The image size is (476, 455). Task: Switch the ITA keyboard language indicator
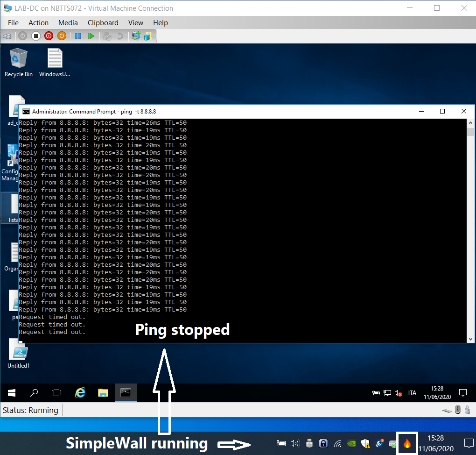pos(412,393)
